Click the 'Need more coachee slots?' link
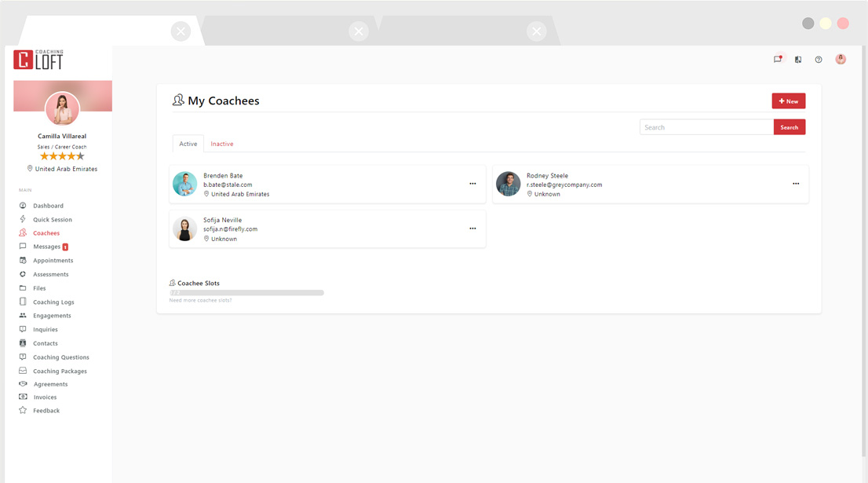The image size is (868, 483). (201, 300)
